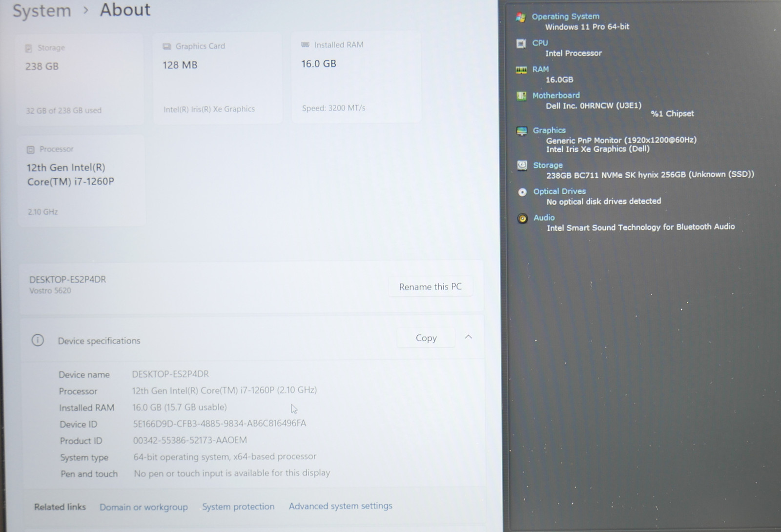The image size is (781, 532).
Task: Click 'Generic PnP Monitor (1920x1200@60Hz)' in Speccy
Action: 621,140
